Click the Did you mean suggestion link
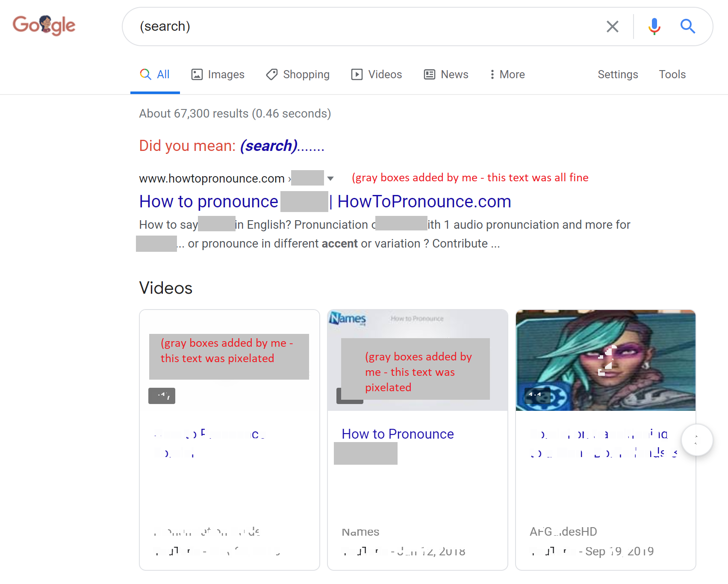 pos(268,146)
